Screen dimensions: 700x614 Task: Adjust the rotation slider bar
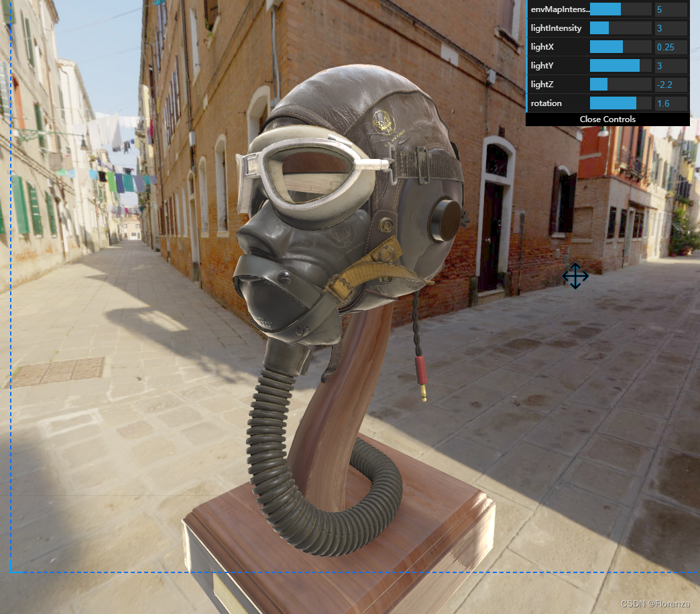(x=620, y=103)
